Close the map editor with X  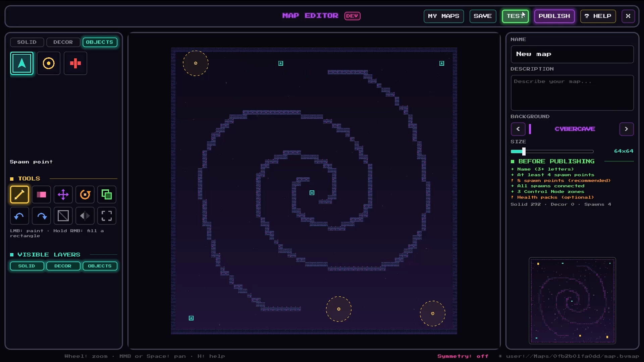pos(628,16)
